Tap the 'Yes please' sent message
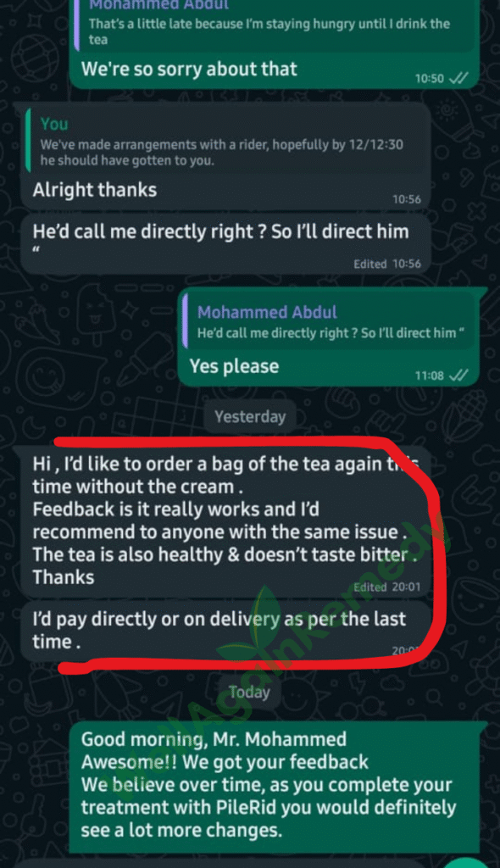The image size is (500, 868). 328,337
